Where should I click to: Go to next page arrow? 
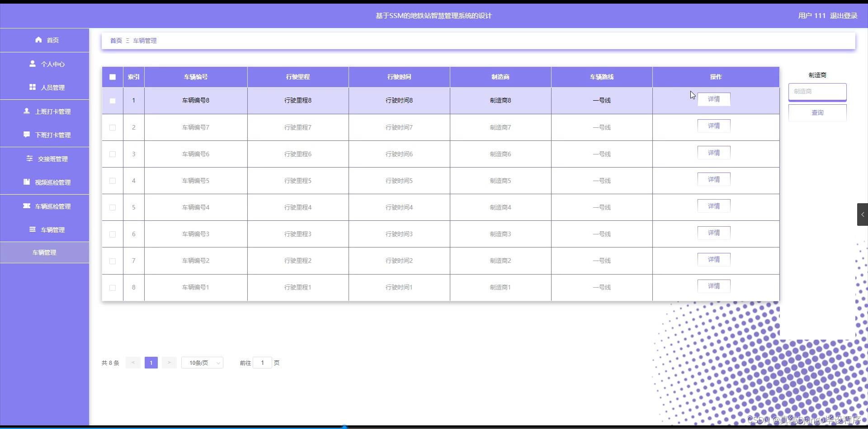point(169,363)
